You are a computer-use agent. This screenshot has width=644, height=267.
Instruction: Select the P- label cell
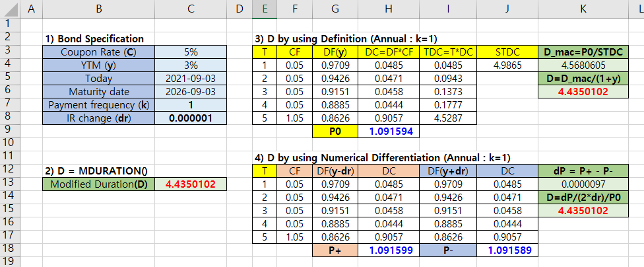click(x=448, y=249)
